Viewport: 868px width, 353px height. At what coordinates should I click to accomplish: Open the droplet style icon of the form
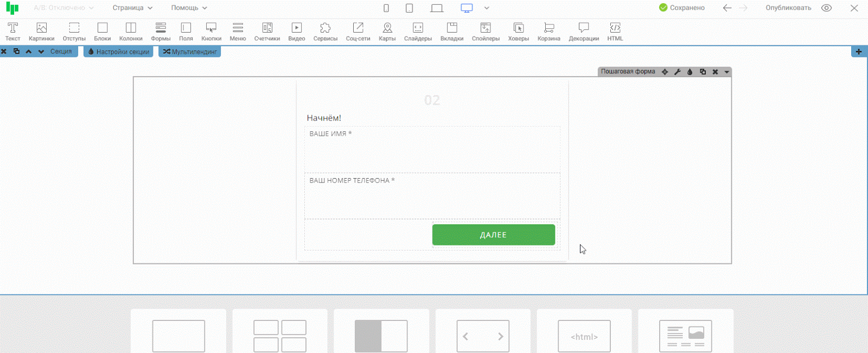[x=690, y=72]
